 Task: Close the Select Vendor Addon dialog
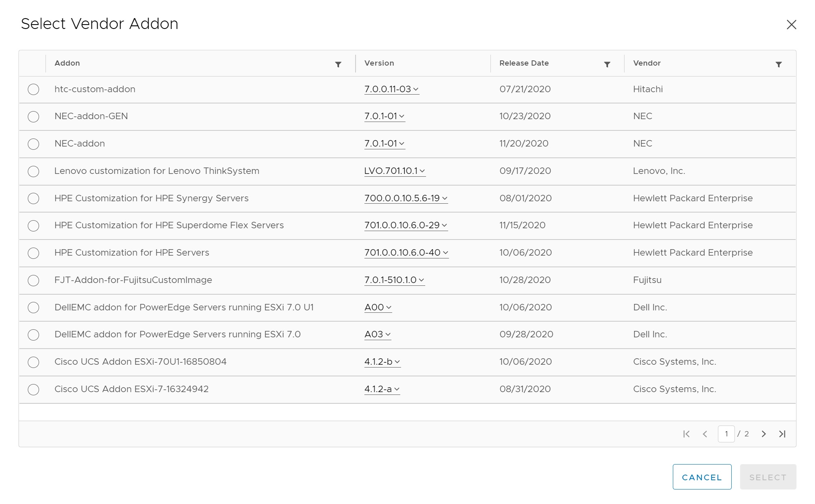(x=791, y=25)
